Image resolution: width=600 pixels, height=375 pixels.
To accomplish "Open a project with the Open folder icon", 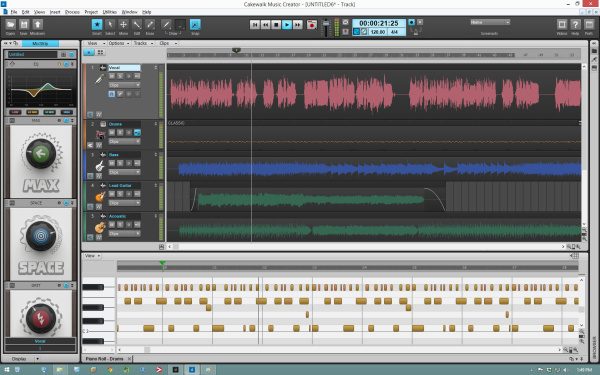I will coord(11,24).
